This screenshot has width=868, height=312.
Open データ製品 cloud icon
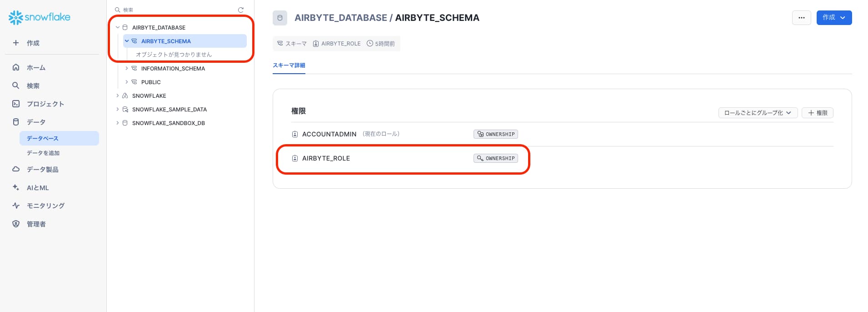click(x=16, y=169)
